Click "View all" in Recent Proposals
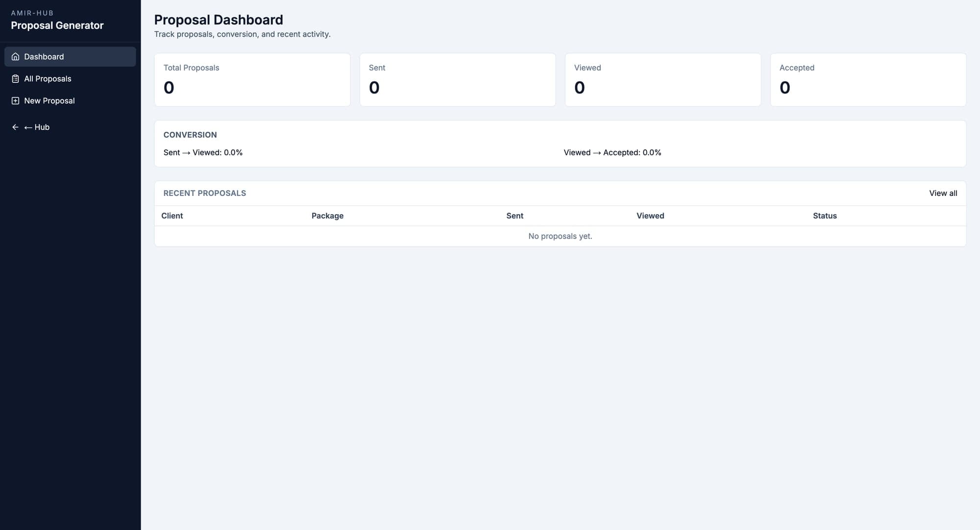 943,193
